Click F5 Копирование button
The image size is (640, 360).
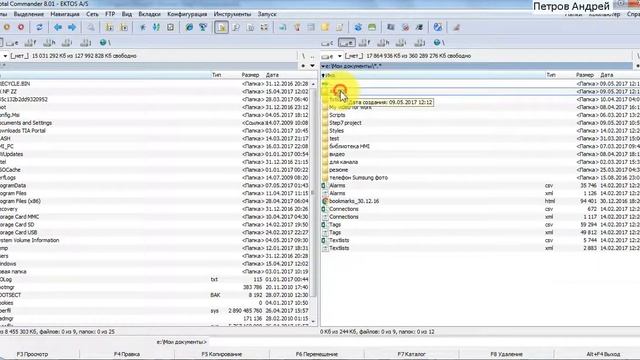222,354
